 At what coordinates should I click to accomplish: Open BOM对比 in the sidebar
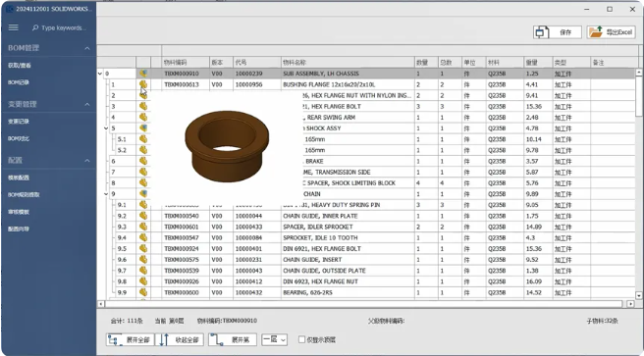[19, 138]
